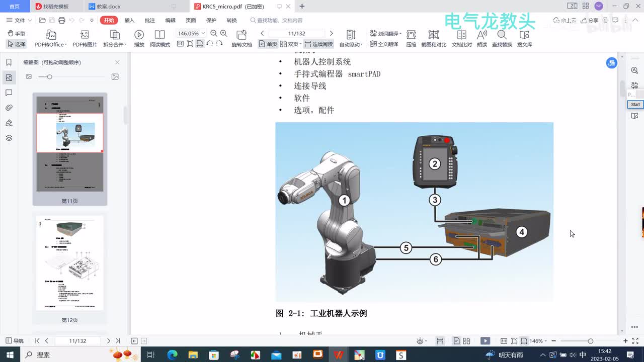Viewport: 644px width, 362px height.
Task: Start slideshow with 播放 button
Action: (139, 39)
